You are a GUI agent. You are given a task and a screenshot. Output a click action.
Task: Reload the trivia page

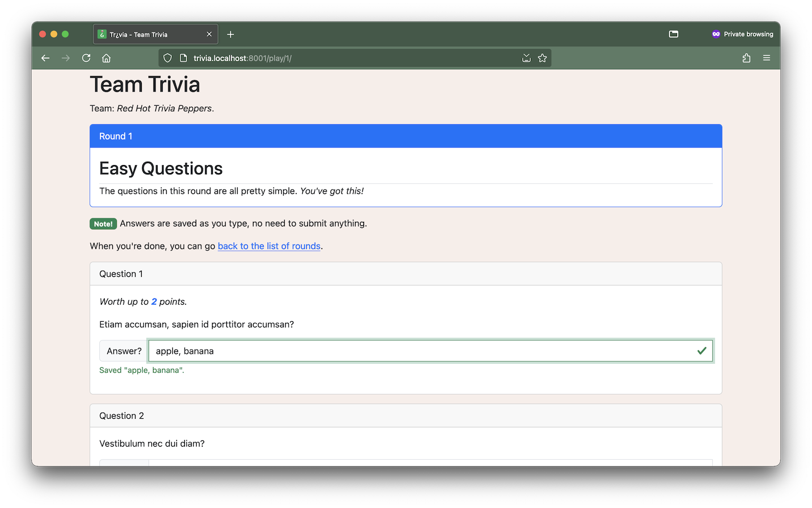[x=86, y=58]
